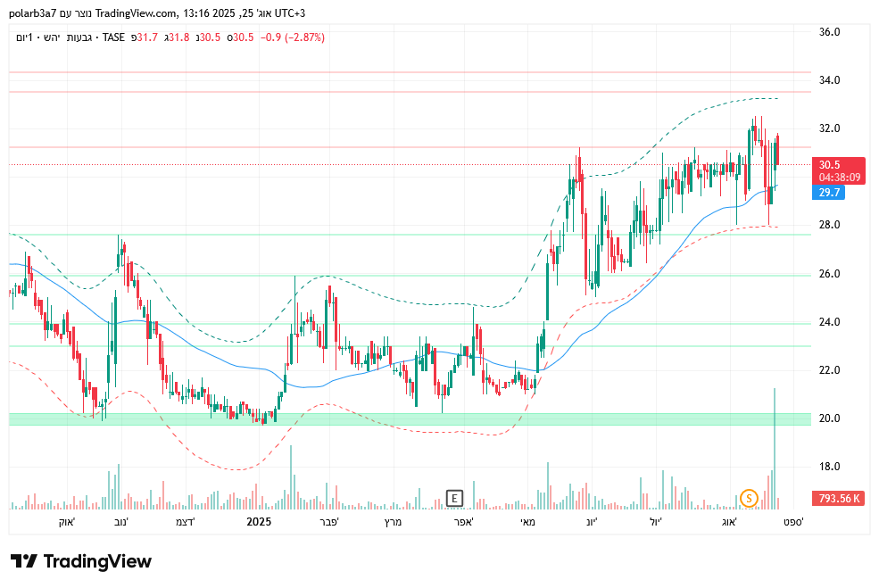Select the 26.0 price axis label
The width and height of the screenshot is (879, 588).
coord(829,274)
